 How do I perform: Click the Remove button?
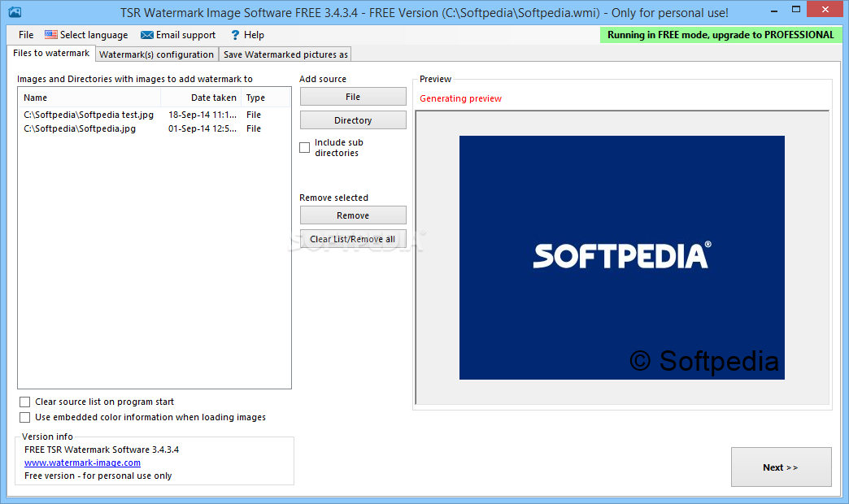353,215
